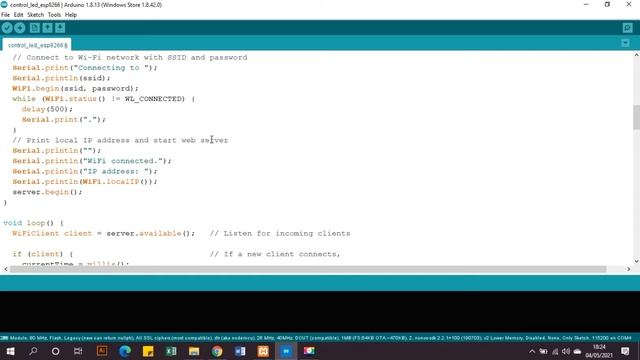
Task: Click the 'Connect to Wi-Fi network' comment
Action: [x=130, y=58]
